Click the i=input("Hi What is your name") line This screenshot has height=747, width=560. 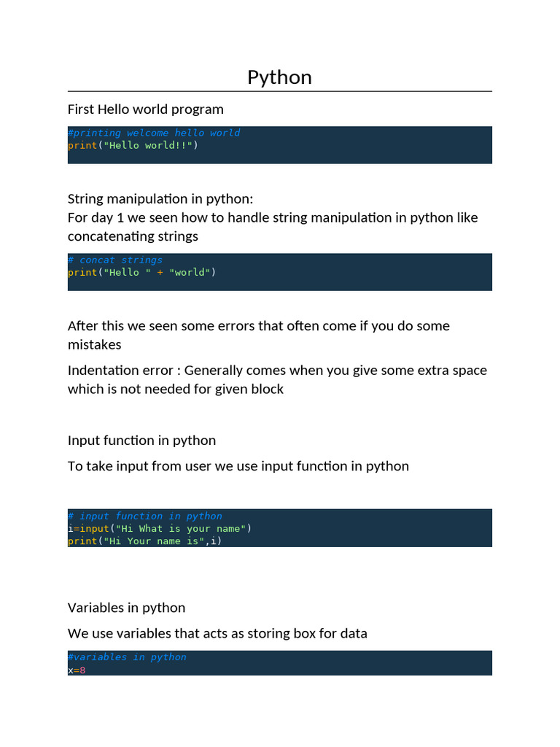pos(160,528)
